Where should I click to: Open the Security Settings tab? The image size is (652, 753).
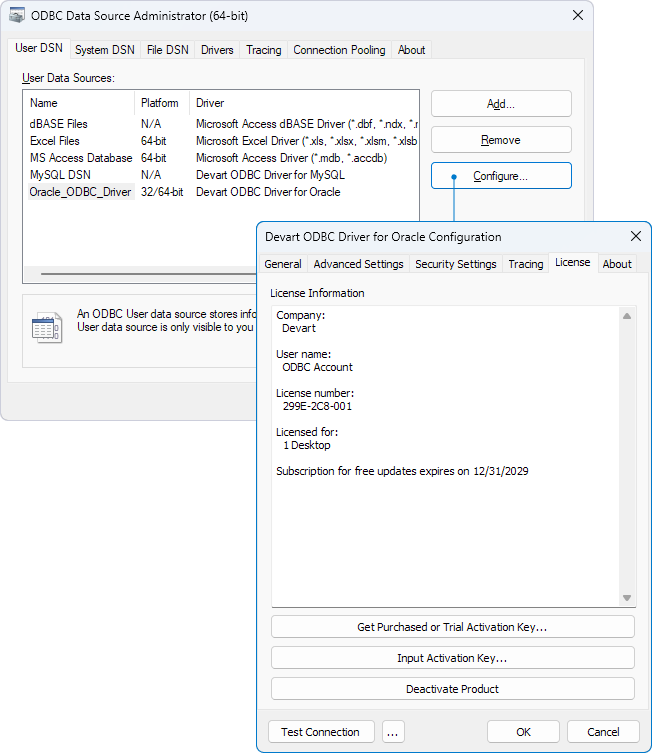click(x=456, y=264)
